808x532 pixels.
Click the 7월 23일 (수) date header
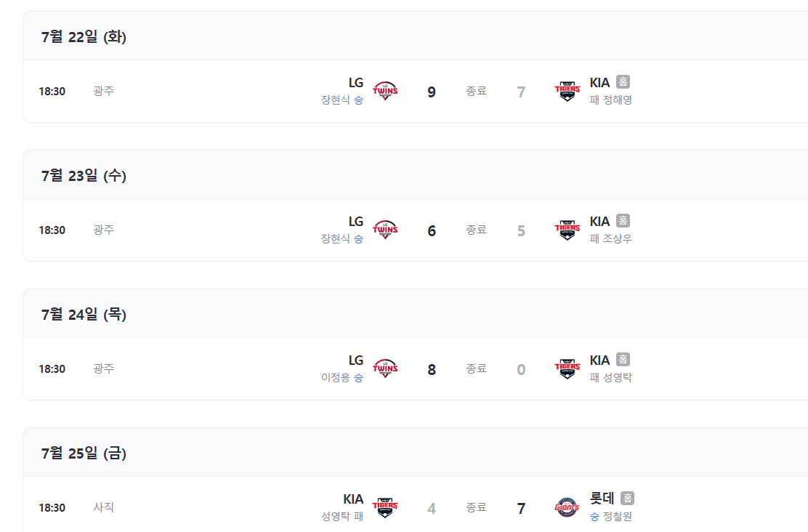pos(84,175)
